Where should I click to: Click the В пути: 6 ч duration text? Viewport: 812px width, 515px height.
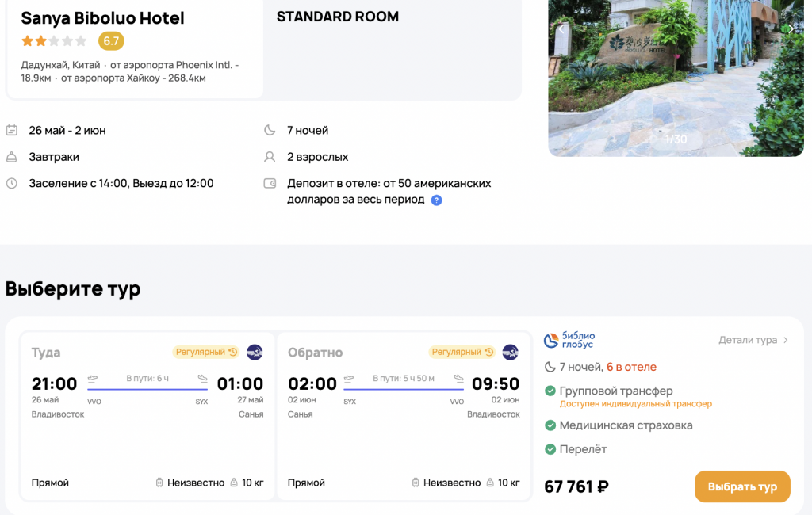coord(147,379)
